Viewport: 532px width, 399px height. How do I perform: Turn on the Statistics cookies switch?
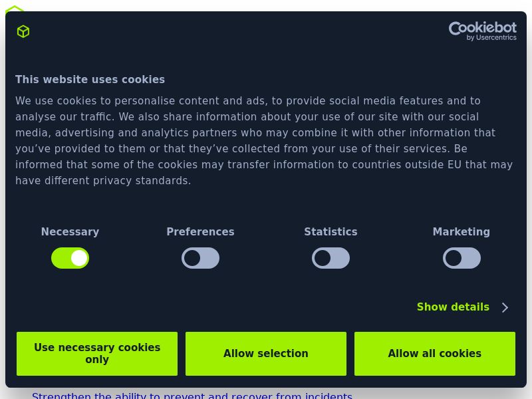coord(331,258)
